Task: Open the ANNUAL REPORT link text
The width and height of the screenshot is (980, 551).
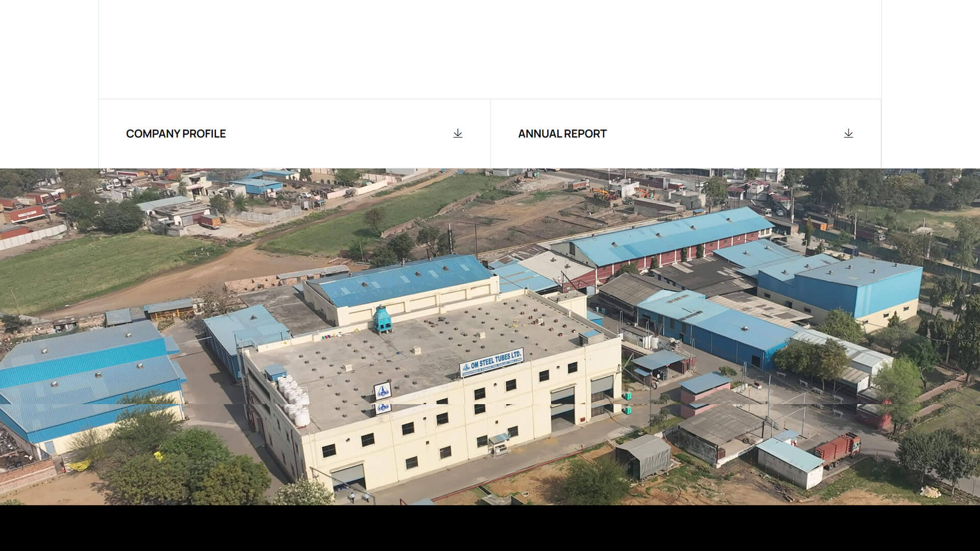Action: pyautogui.click(x=562, y=134)
